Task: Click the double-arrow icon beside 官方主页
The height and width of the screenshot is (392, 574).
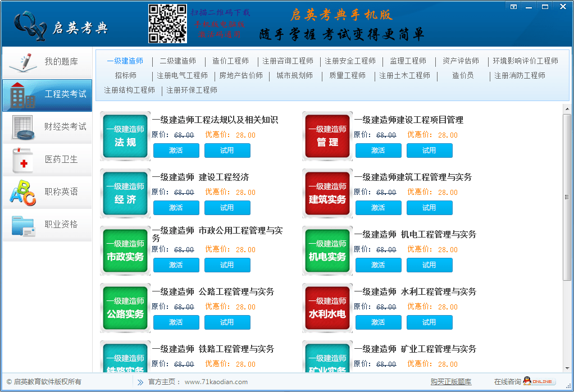Action: pyautogui.click(x=140, y=382)
